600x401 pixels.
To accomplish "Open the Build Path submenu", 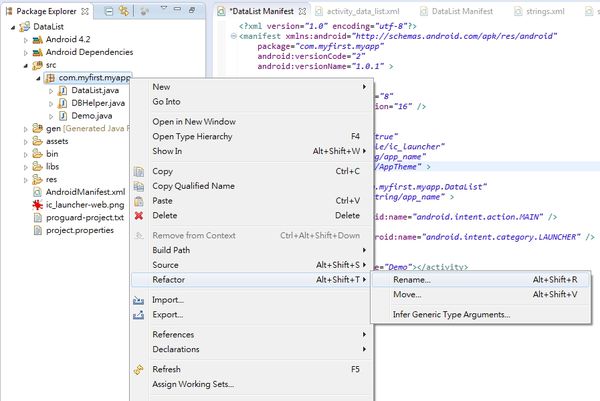I will 253,250.
